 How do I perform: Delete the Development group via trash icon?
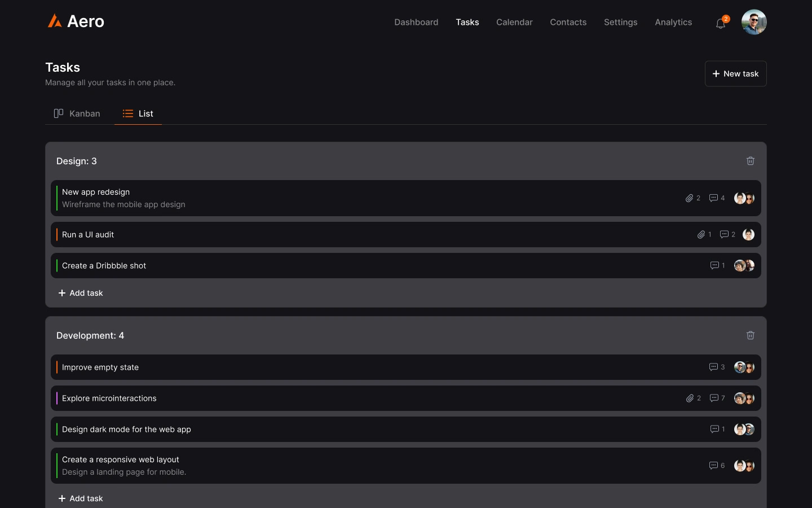click(x=750, y=335)
